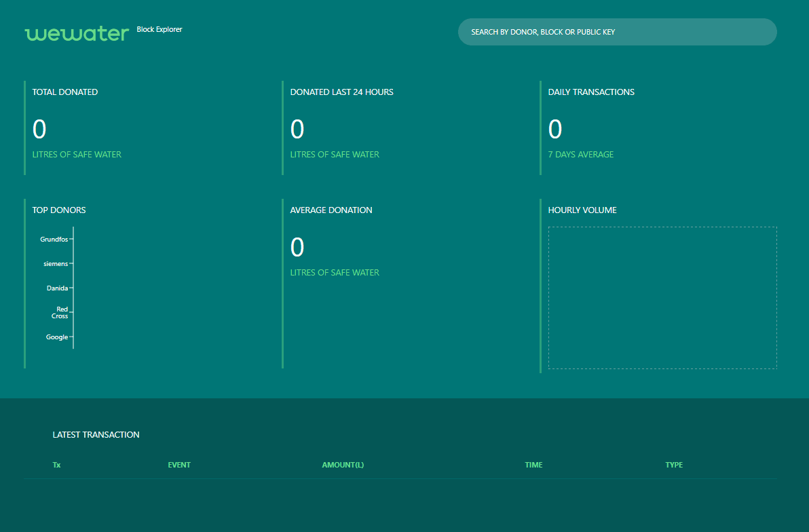The width and height of the screenshot is (809, 532).
Task: Select Danida in the top donors chart
Action: coord(57,288)
